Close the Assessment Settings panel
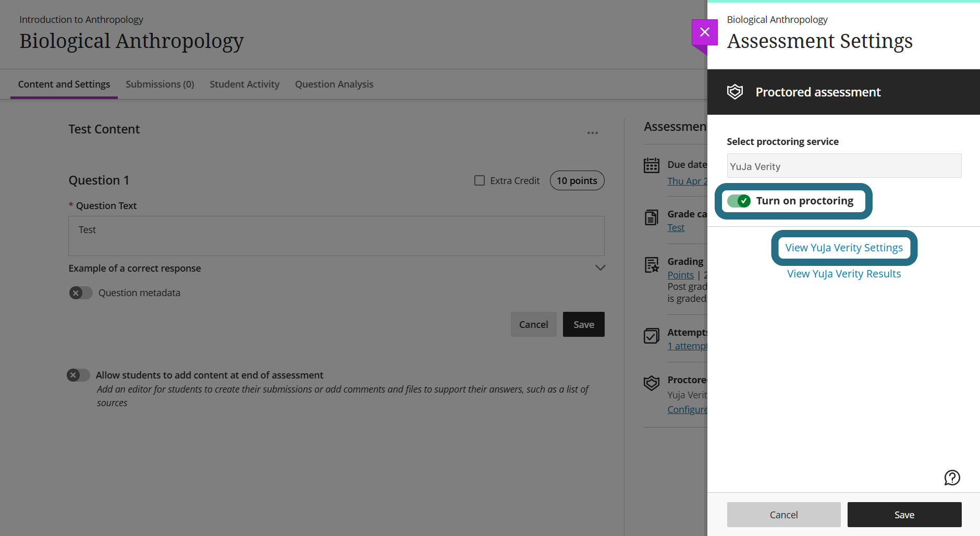The image size is (980, 536). (704, 32)
